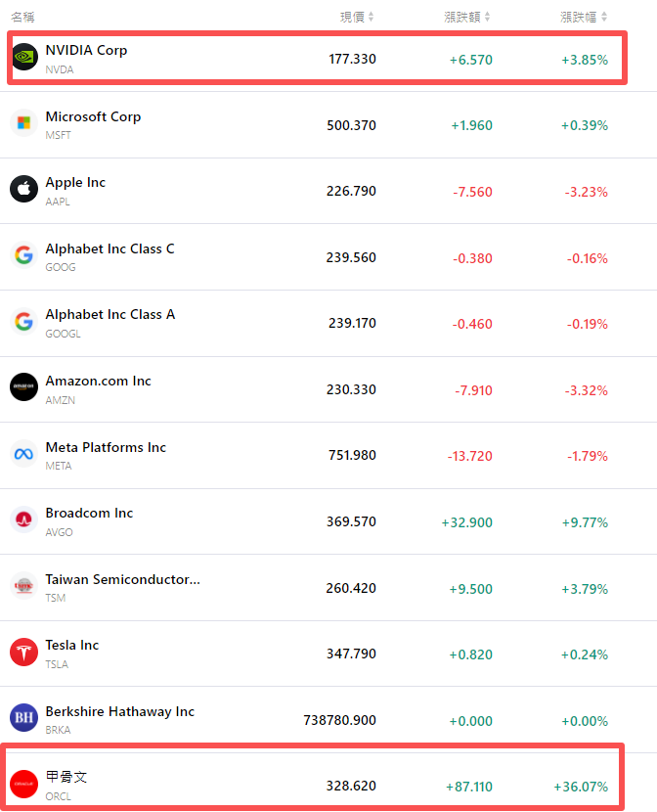Screen dimensions: 657x812
Task: Click the Broadcom Inc logo icon
Action: (24, 519)
